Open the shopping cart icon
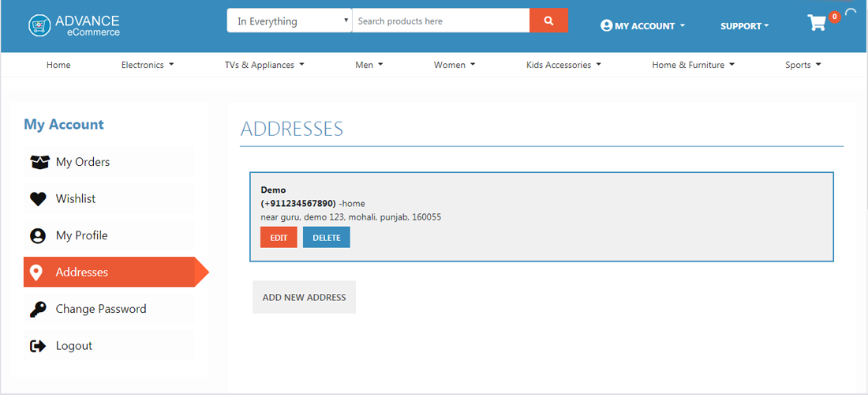This screenshot has width=868, height=395. (817, 23)
